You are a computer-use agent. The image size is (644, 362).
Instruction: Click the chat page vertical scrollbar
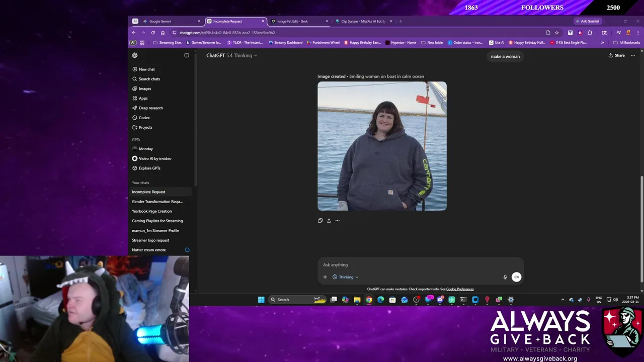coord(641,229)
